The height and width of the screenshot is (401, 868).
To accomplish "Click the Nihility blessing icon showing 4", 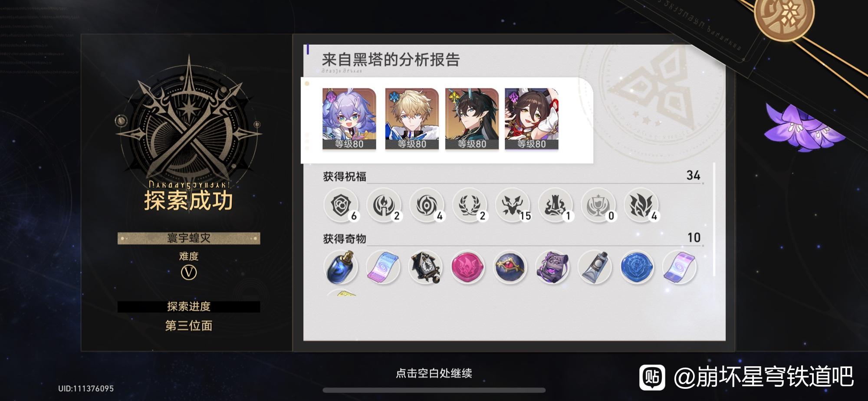I will click(x=427, y=205).
